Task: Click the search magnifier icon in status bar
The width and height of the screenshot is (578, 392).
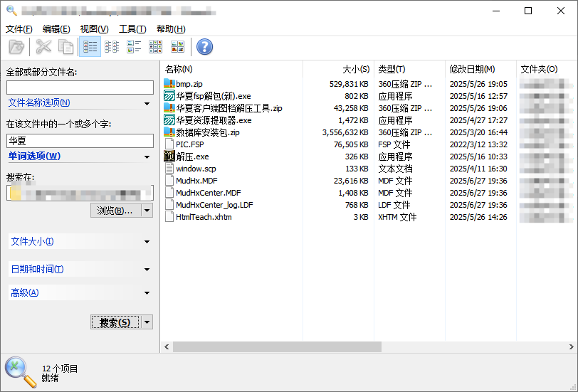Action: tap(21, 372)
